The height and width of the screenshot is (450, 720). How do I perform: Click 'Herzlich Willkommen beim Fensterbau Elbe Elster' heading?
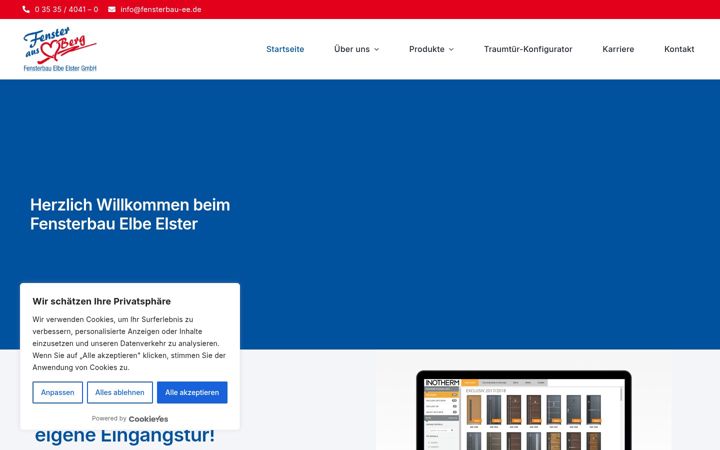click(x=130, y=214)
